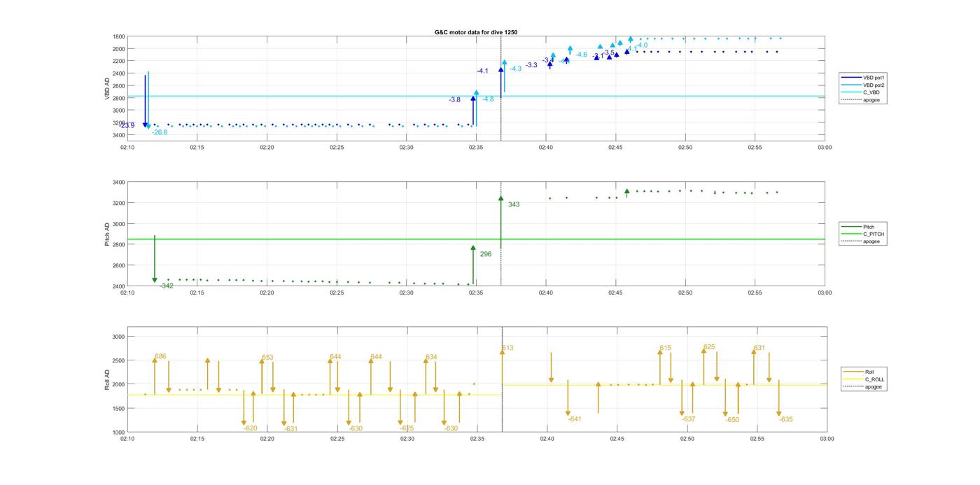Select 'VBD pot1' in the top legend
The height and width of the screenshot is (485, 980).
[x=874, y=77]
